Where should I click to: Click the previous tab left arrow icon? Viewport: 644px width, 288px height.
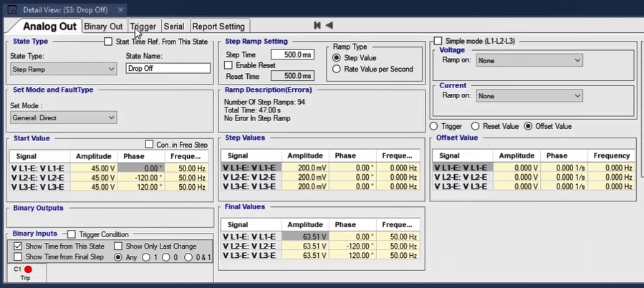click(330, 26)
